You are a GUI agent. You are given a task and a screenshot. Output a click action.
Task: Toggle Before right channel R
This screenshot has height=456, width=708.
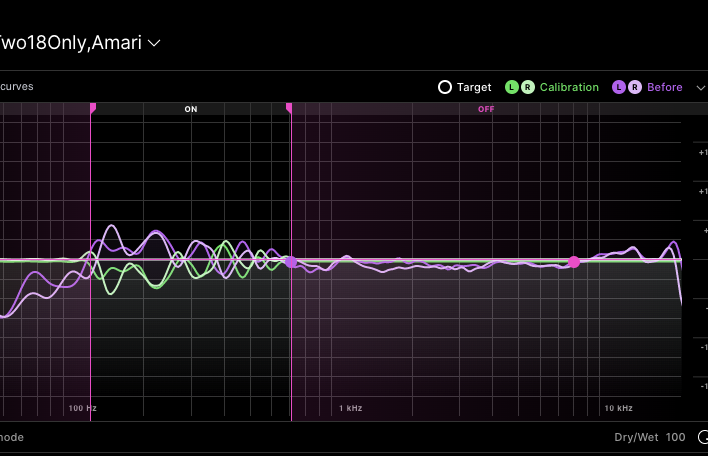coord(635,87)
